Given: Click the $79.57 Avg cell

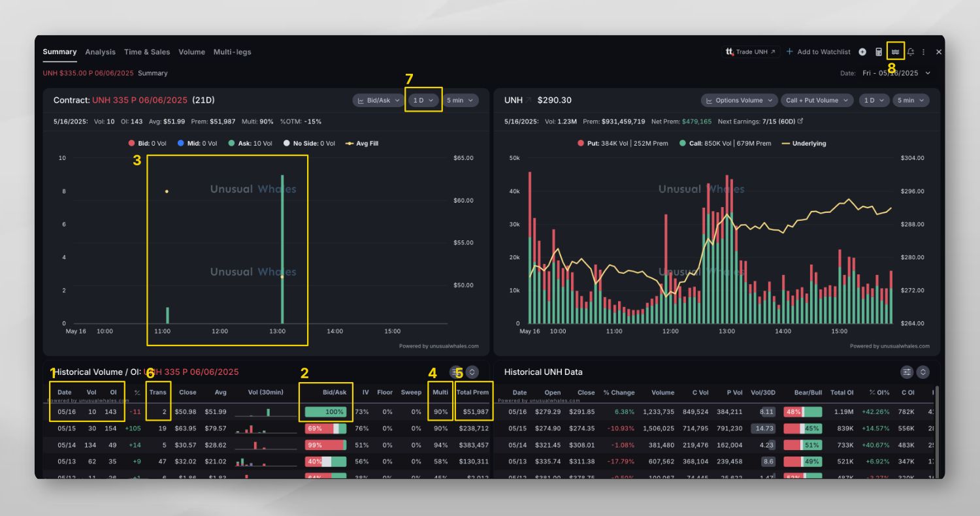Looking at the screenshot, I should click(x=216, y=428).
